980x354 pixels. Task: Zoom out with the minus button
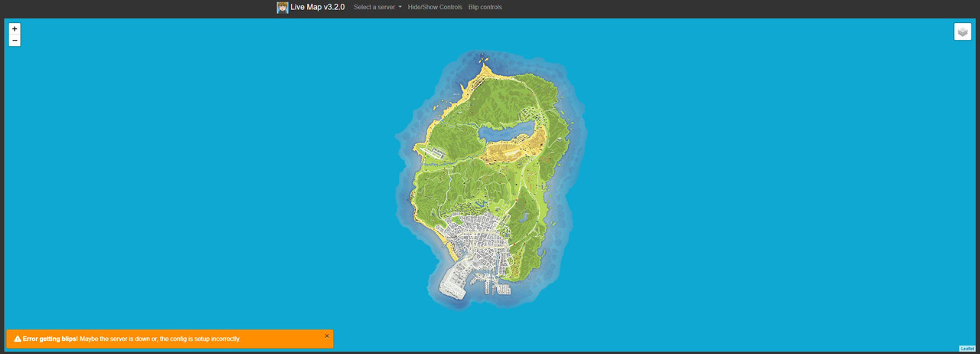pos(15,41)
